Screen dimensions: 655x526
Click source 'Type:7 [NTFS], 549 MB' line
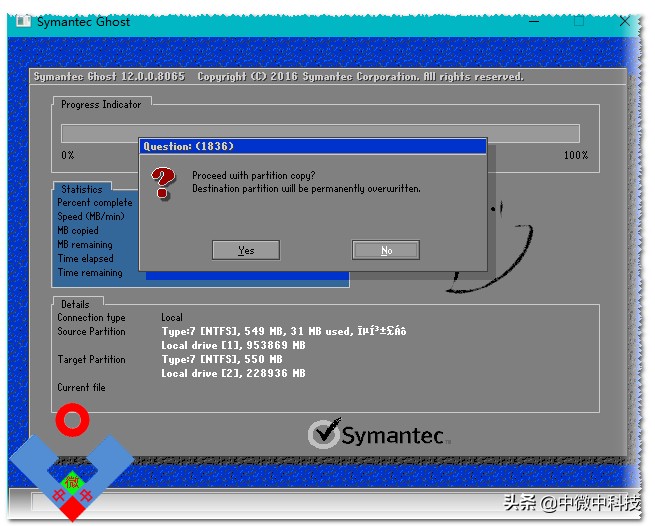click(284, 331)
